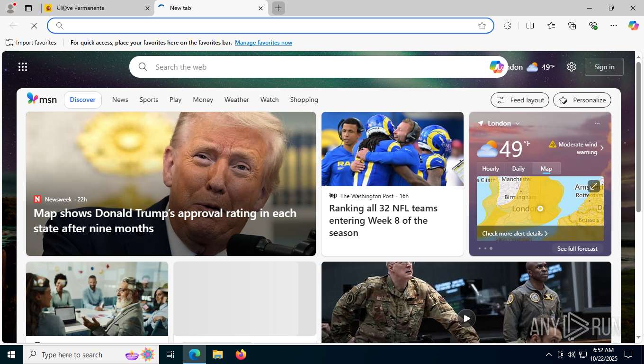Expand the weather map fullscreen icon
Screen dimensions: 644x364
[594, 186]
